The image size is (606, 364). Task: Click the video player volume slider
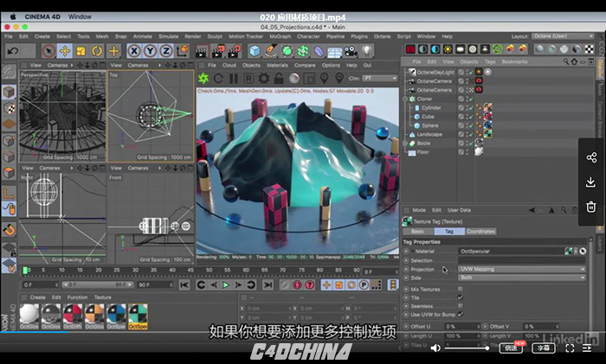(x=467, y=348)
